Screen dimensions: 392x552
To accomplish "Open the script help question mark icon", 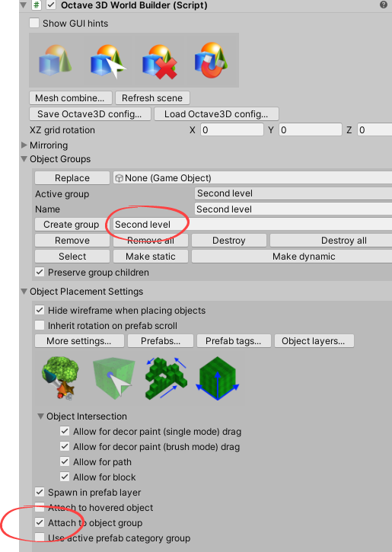I will click(384, 5).
